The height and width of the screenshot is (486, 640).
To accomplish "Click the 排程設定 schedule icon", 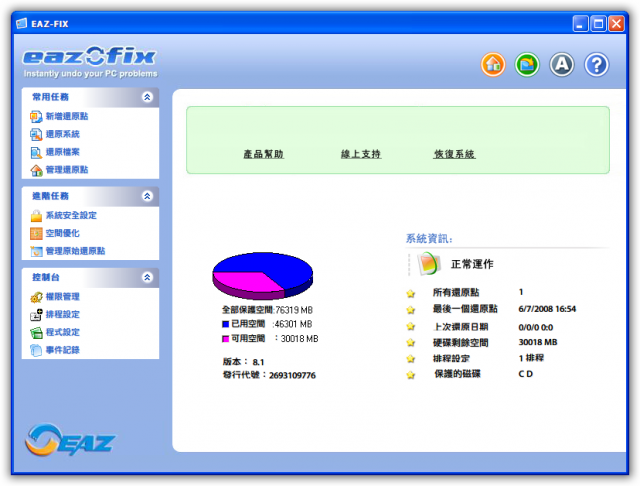I will click(36, 315).
